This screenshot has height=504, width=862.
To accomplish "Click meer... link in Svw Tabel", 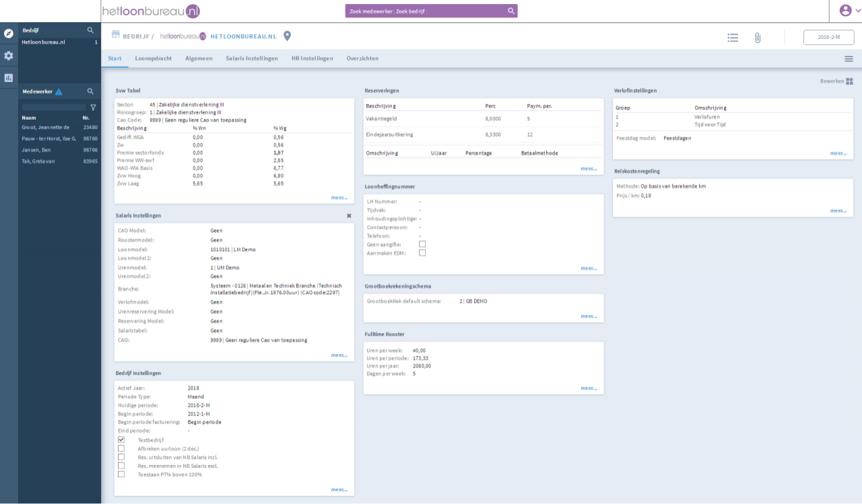I will (339, 198).
